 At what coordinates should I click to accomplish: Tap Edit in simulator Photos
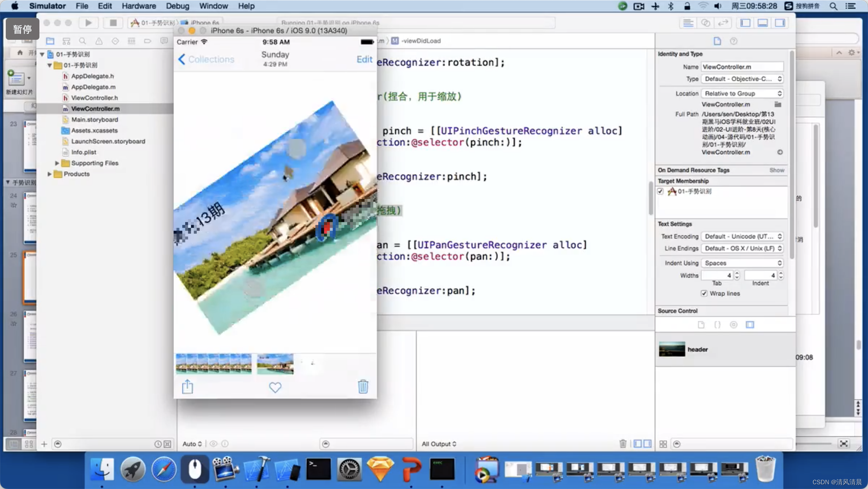[x=364, y=59]
